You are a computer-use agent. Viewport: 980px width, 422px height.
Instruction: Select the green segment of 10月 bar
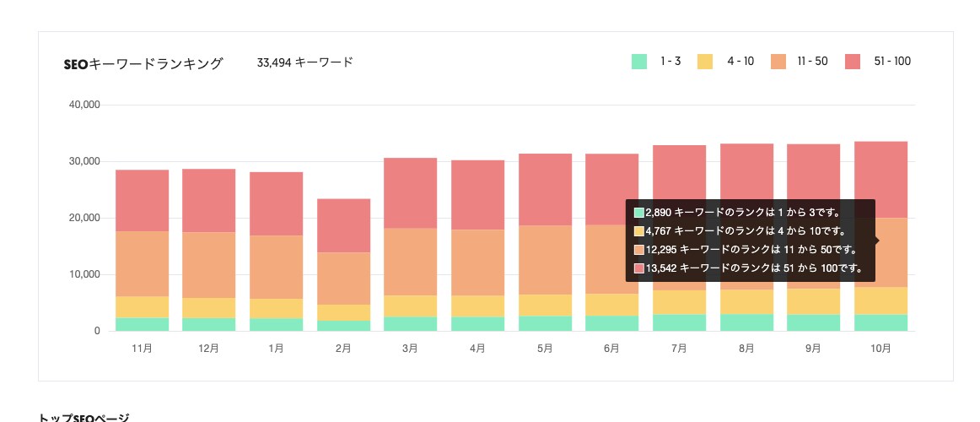click(880, 322)
